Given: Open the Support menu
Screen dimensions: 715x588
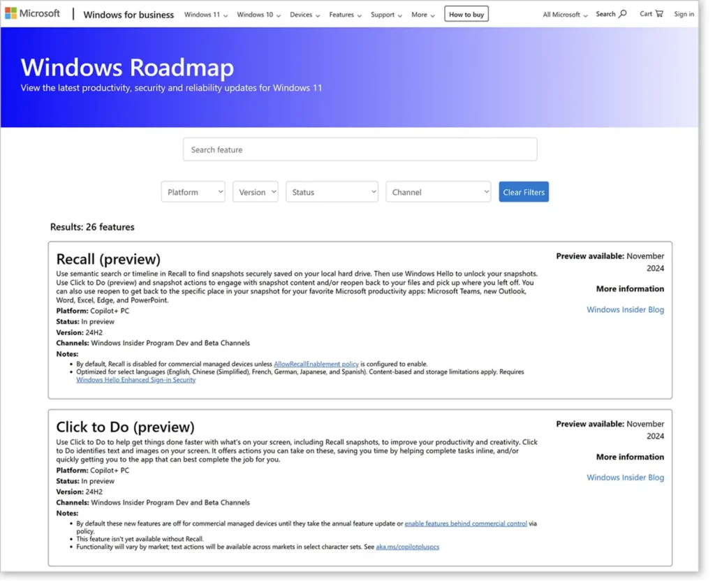Looking at the screenshot, I should point(386,15).
